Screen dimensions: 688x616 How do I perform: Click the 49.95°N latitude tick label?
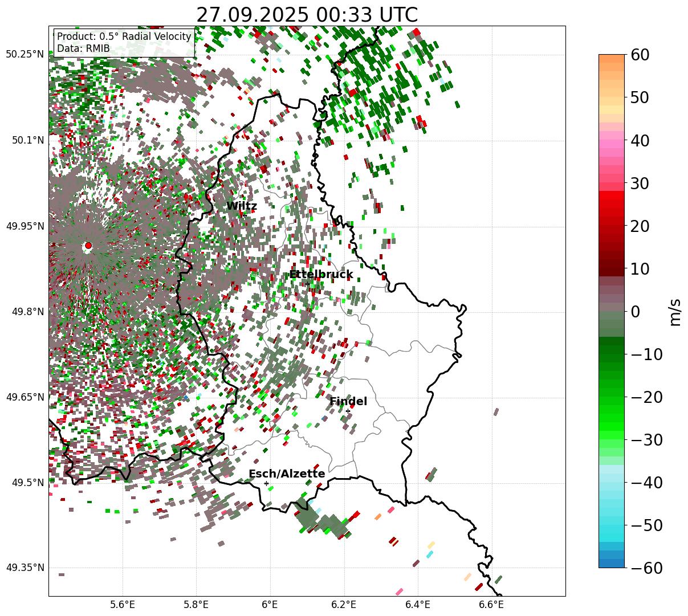pyautogui.click(x=25, y=226)
